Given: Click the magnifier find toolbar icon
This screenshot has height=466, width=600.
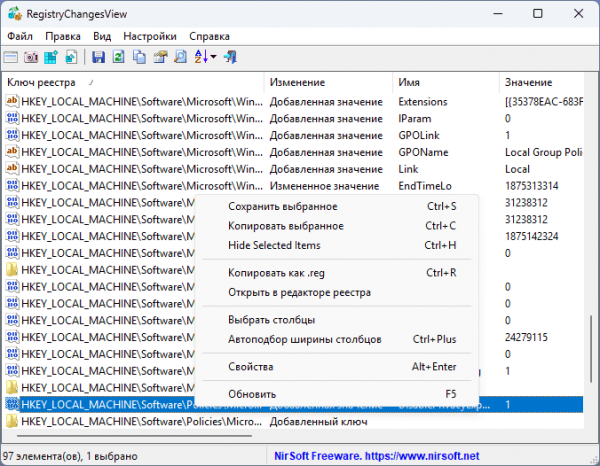Looking at the screenshot, I should [180, 57].
